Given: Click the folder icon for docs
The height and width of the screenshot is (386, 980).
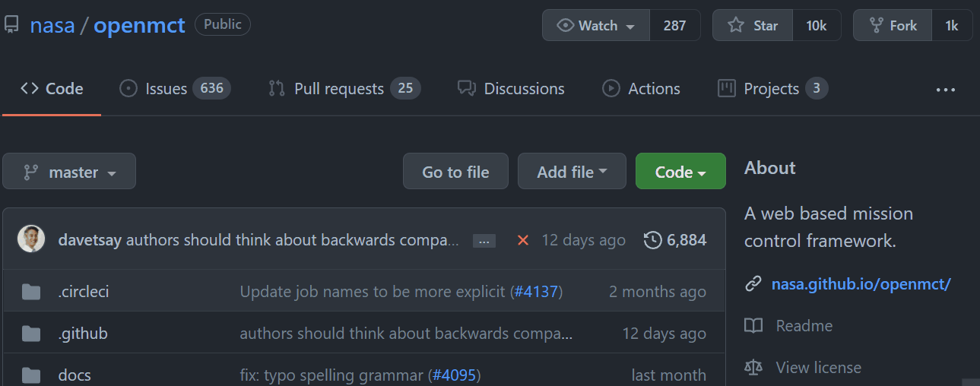Looking at the screenshot, I should coord(31,375).
